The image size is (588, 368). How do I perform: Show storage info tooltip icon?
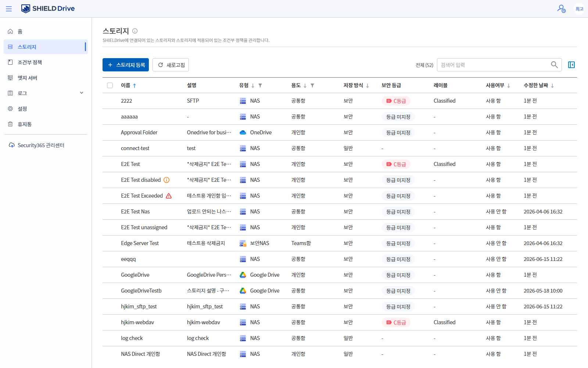135,31
